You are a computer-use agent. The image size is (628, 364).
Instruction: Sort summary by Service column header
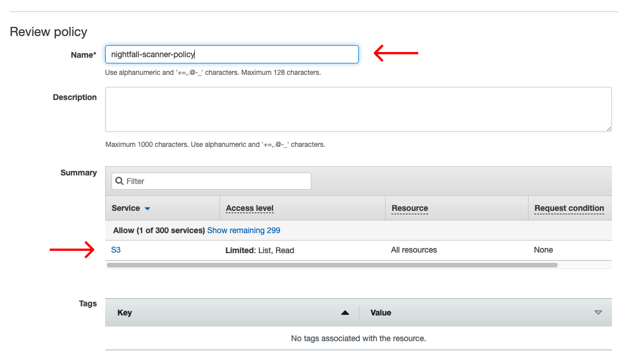tap(126, 208)
